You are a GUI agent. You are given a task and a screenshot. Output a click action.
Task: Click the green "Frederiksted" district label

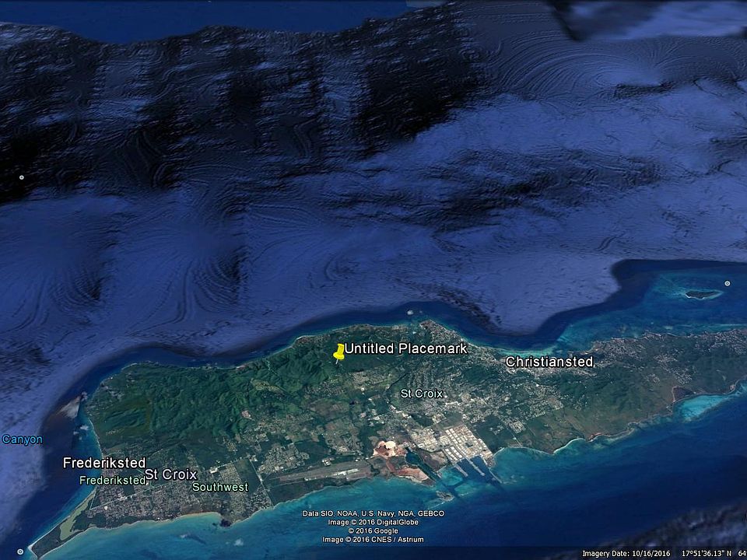click(112, 481)
